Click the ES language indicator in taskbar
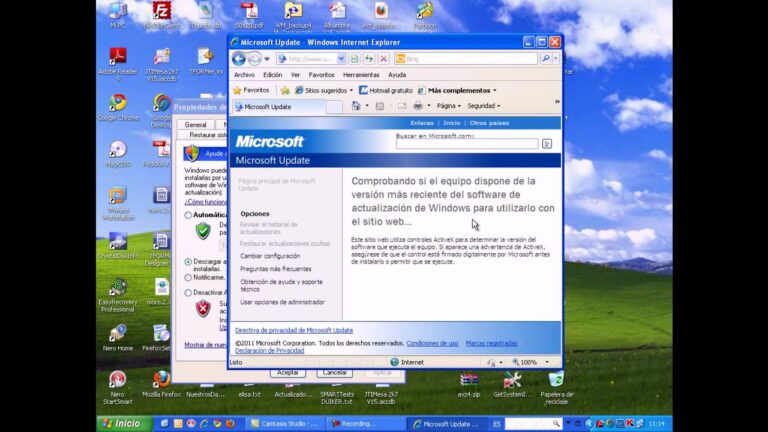This screenshot has width=768, height=432. coord(497,424)
